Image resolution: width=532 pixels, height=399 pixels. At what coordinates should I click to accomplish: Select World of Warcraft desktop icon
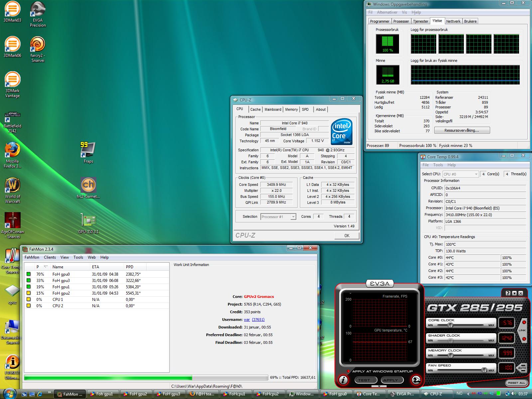(12, 191)
